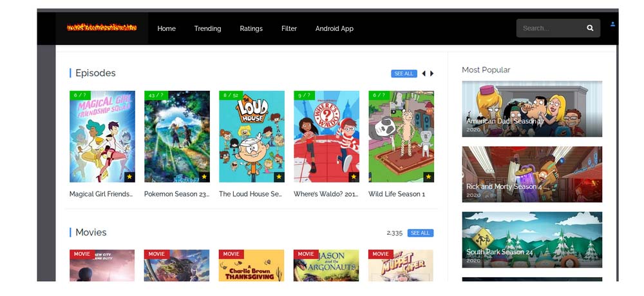The height and width of the screenshot is (296, 644).
Task: Click star icon on Magical Girl Friendship Squad poster
Action: [x=129, y=177]
